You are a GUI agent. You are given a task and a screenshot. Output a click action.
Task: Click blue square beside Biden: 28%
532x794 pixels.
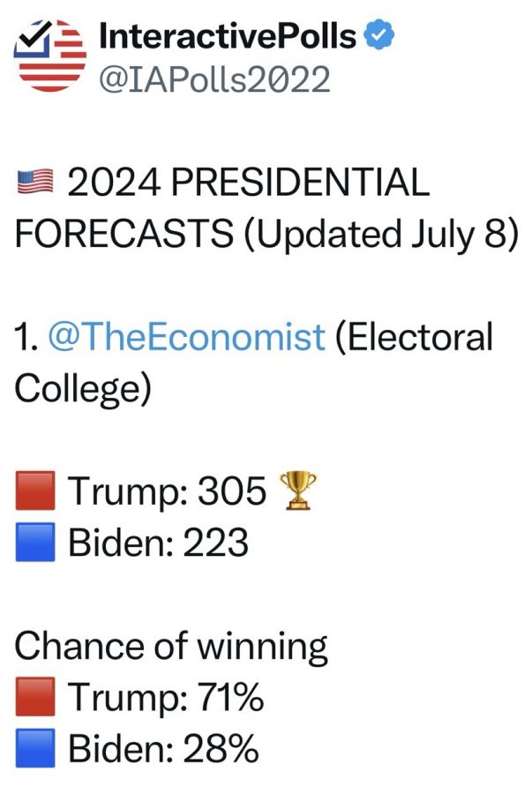[x=35, y=751]
